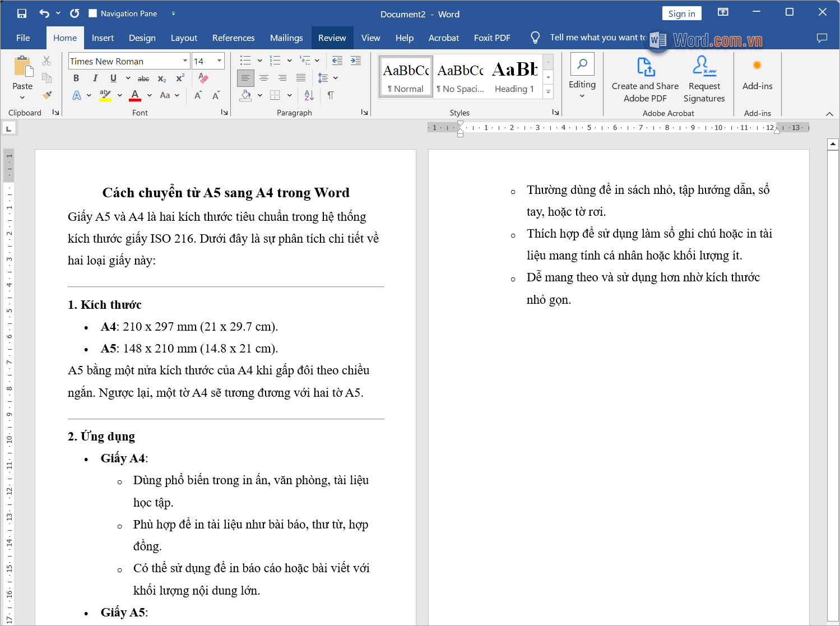The height and width of the screenshot is (626, 840).
Task: Click Create and Share Adobe PDF
Action: (645, 79)
